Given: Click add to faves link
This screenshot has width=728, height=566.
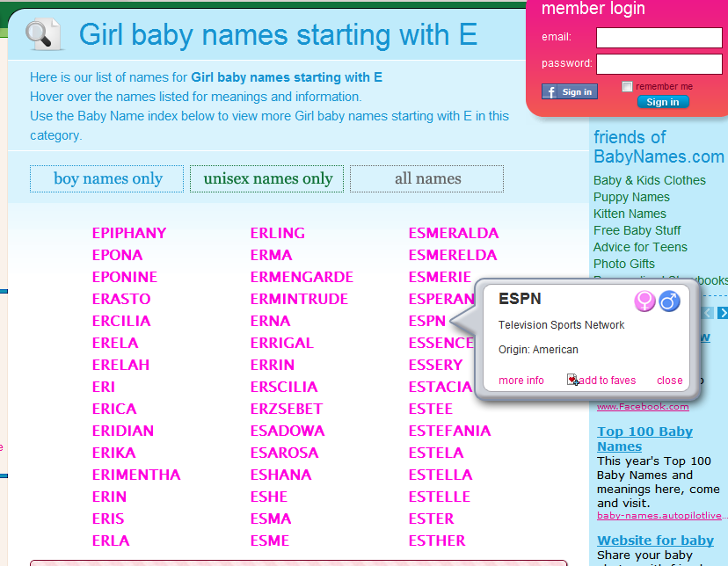Looking at the screenshot, I should 608,381.
